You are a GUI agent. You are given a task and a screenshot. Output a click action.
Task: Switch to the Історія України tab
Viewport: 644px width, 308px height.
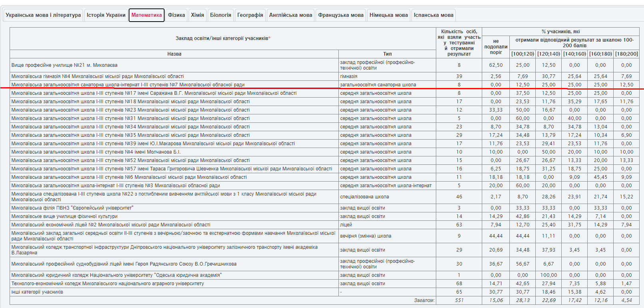pyautogui.click(x=106, y=15)
